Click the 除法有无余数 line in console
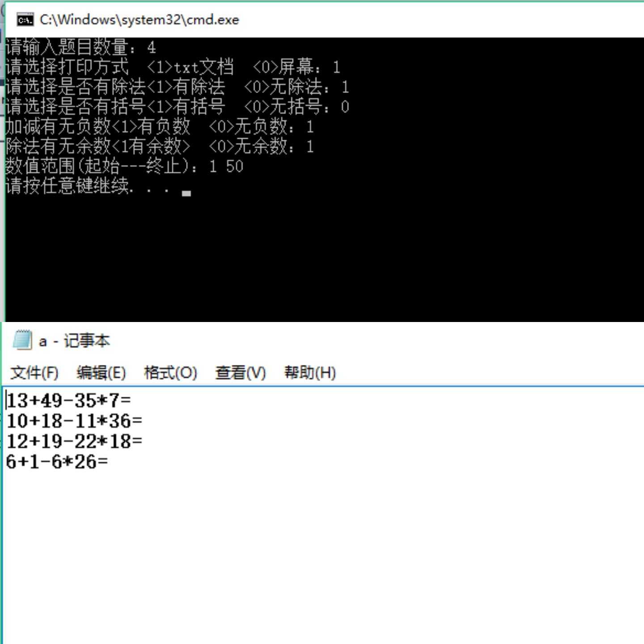 tap(160, 146)
